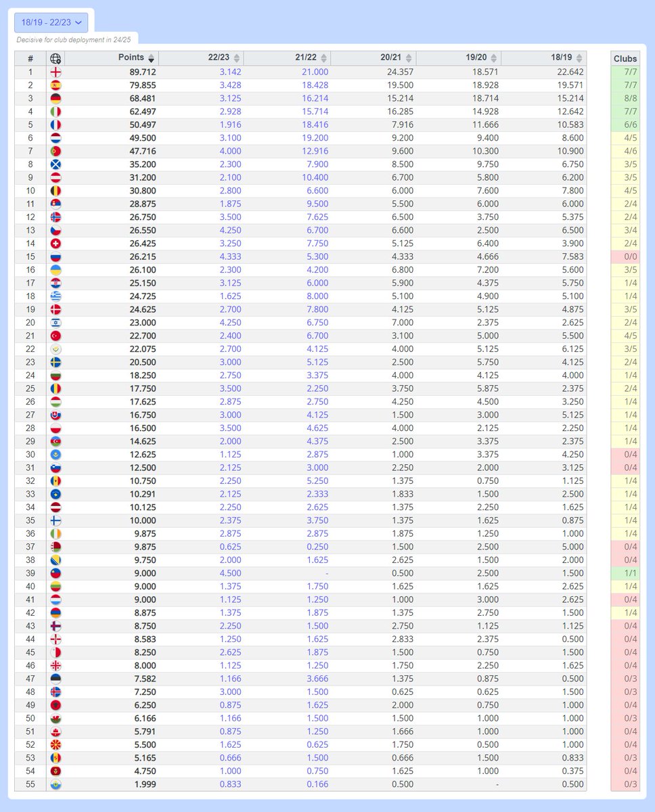
Task: Click the Austria flag in rank 9 row
Action: click(55, 177)
